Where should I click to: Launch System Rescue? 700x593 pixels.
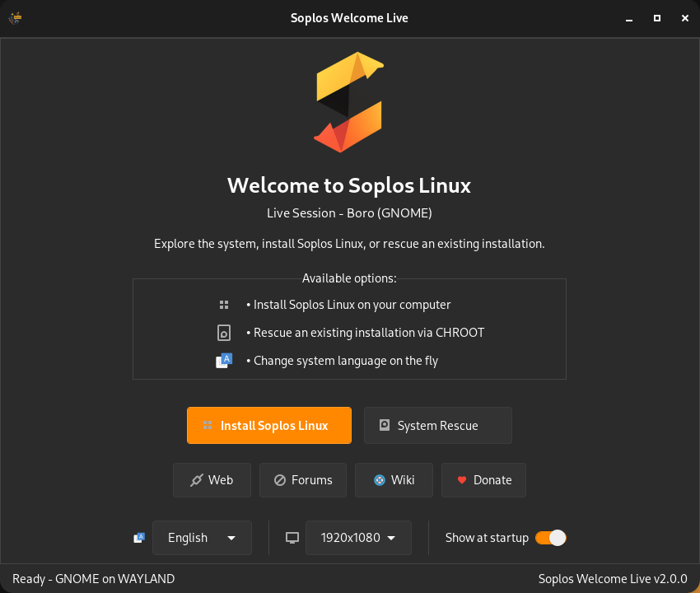(x=437, y=426)
